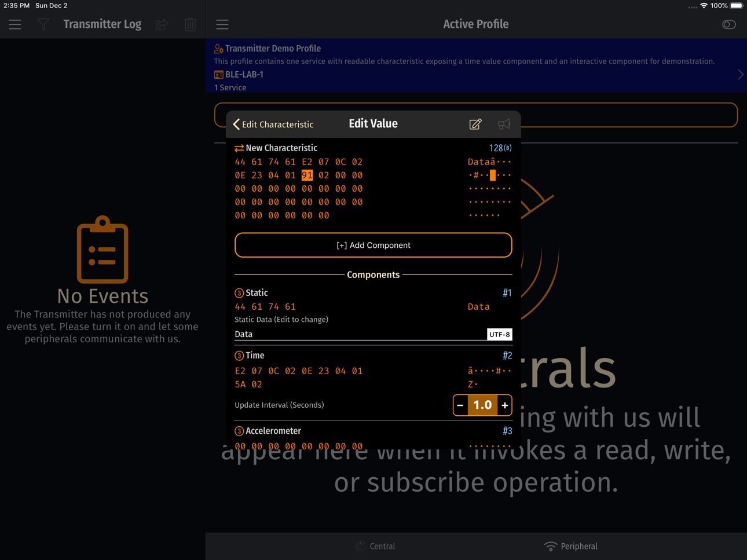Click the Update Interval (Seconds) label
The image size is (747, 560).
click(x=279, y=405)
